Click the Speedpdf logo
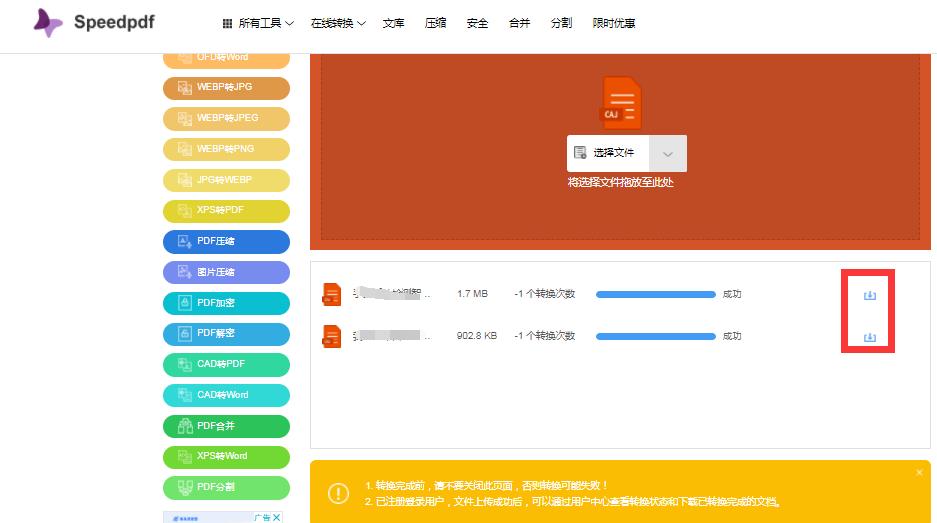 [x=94, y=23]
